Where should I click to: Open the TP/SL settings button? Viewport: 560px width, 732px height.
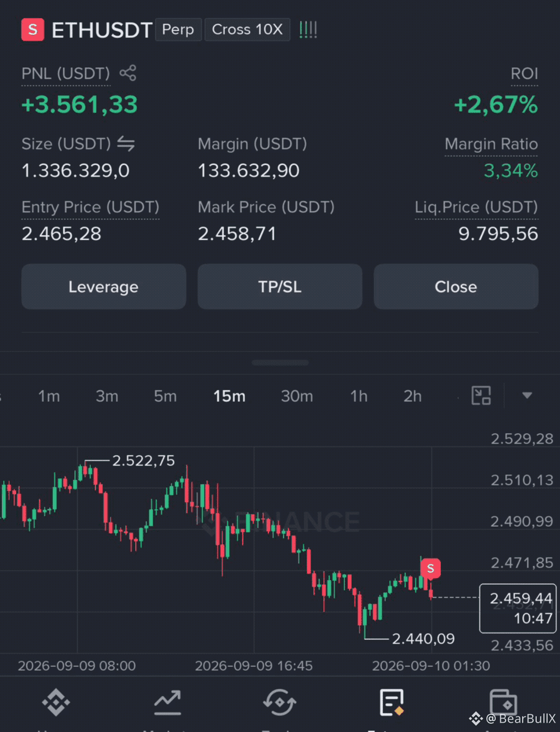tap(280, 287)
